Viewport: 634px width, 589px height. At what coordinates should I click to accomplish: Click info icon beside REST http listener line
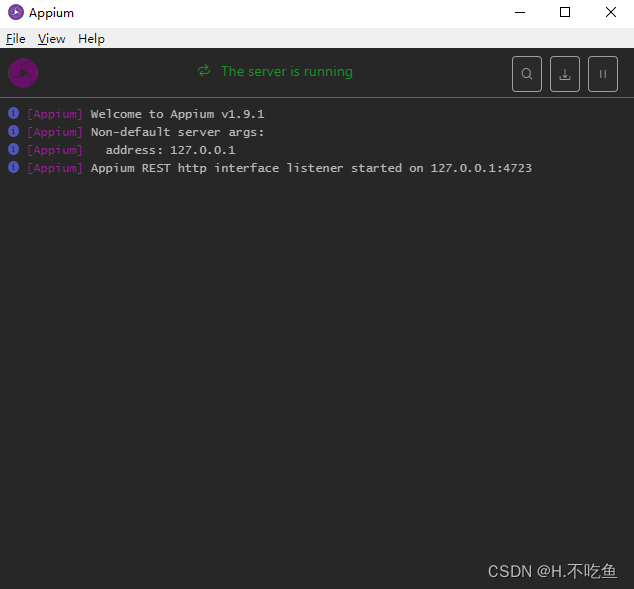(13, 167)
